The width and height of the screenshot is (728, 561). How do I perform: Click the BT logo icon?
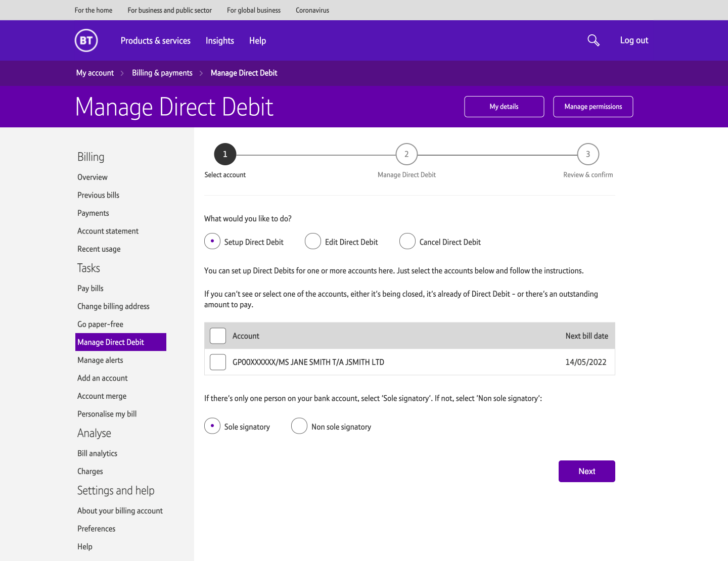click(86, 40)
